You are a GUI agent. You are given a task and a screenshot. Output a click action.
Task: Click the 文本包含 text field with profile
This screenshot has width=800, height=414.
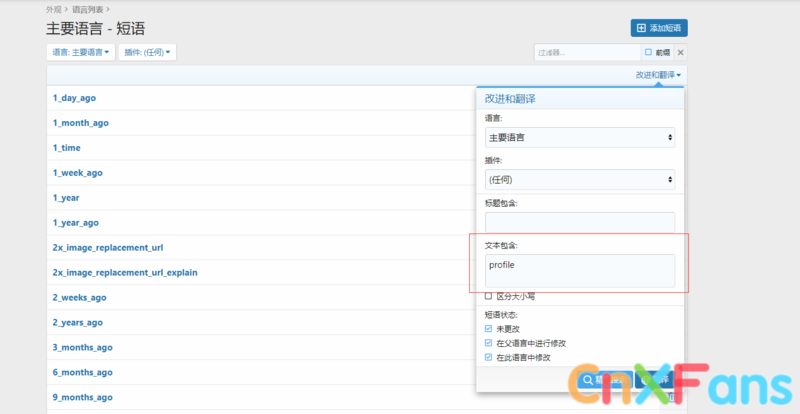pos(579,268)
